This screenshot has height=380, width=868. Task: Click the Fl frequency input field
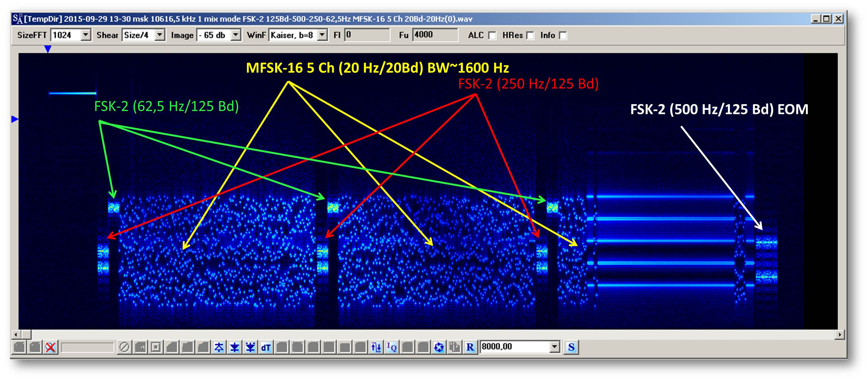coord(367,35)
